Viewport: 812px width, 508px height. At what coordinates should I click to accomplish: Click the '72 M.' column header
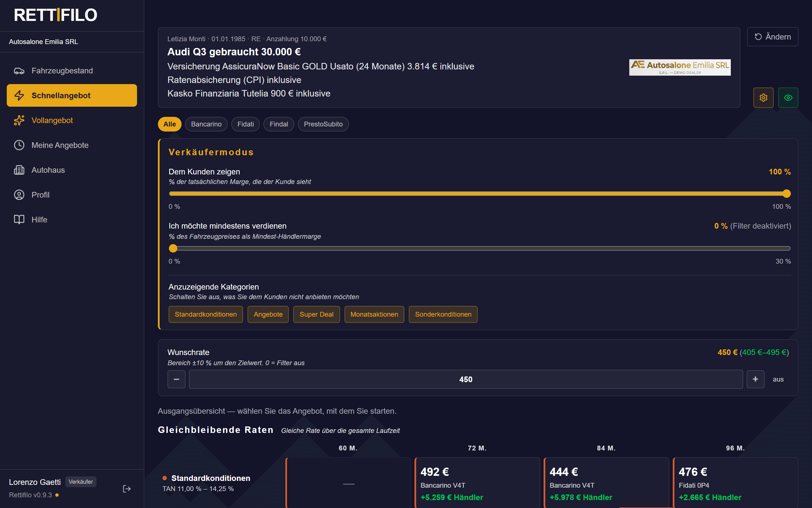pyautogui.click(x=477, y=448)
